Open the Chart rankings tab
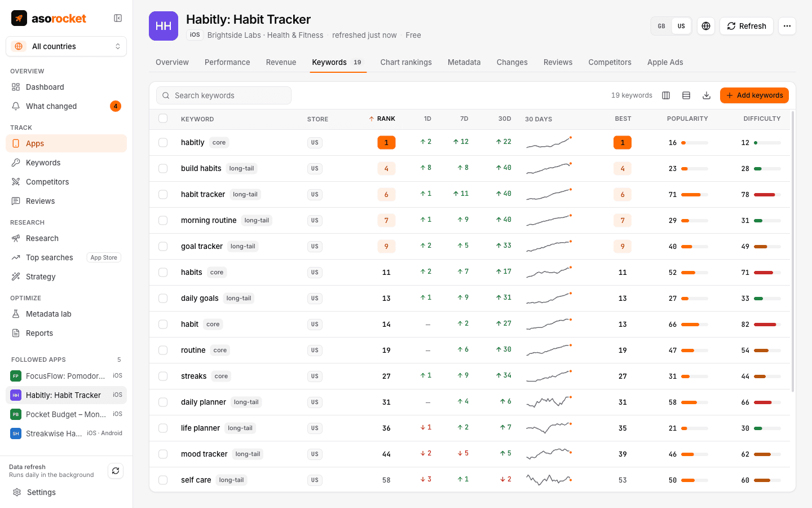The height and width of the screenshot is (508, 812). tap(406, 62)
